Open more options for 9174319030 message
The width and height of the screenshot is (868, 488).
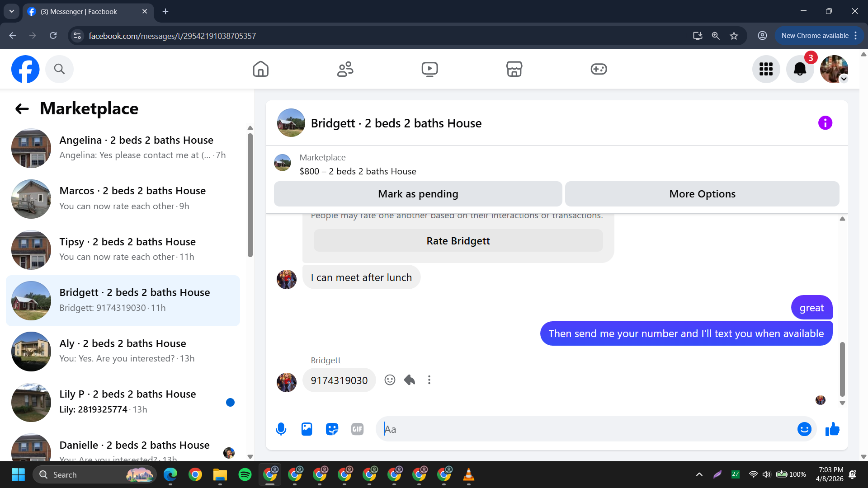429,380
